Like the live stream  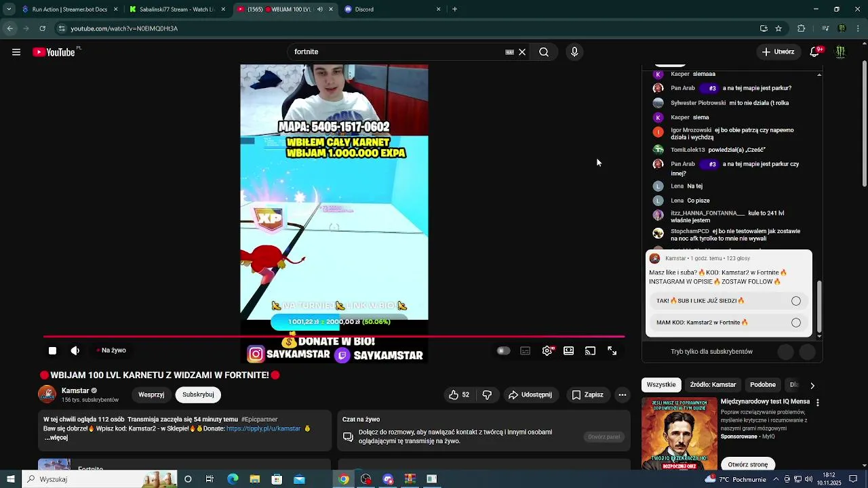click(459, 394)
